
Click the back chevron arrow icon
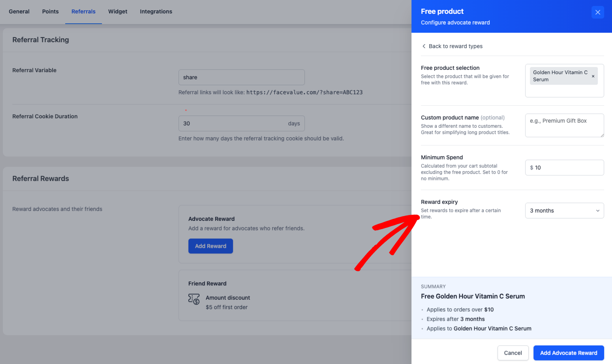424,46
